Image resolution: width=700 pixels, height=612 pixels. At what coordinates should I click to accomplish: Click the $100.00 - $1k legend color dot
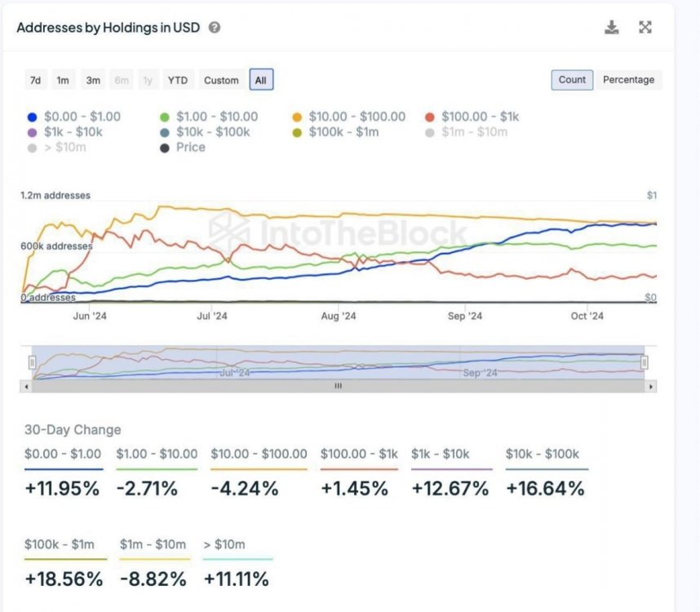pos(430,117)
